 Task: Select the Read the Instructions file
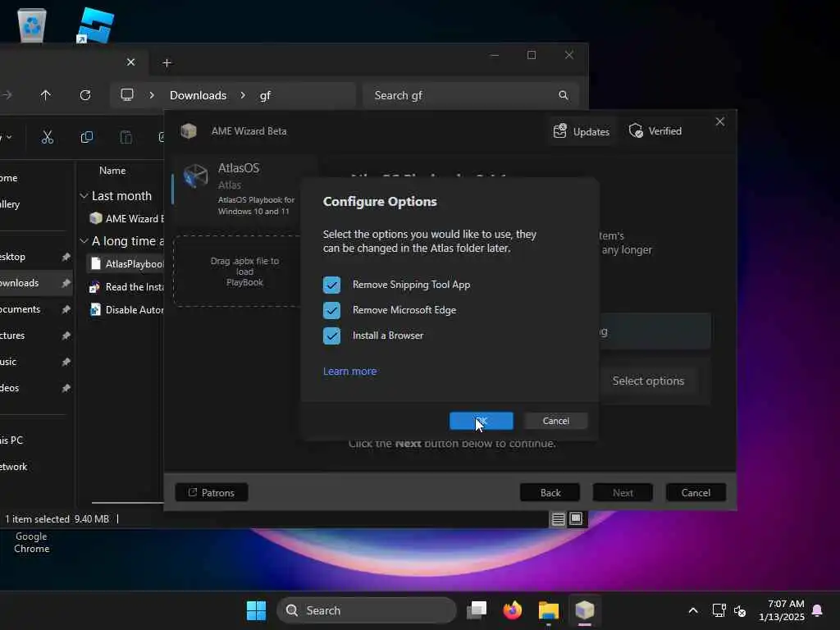[127, 287]
